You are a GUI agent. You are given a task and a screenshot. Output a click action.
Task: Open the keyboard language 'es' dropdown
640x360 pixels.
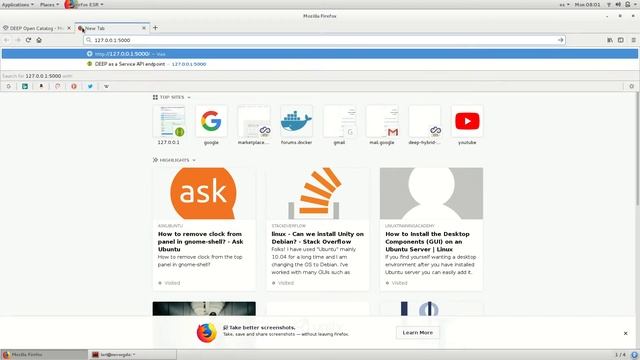(x=564, y=4)
